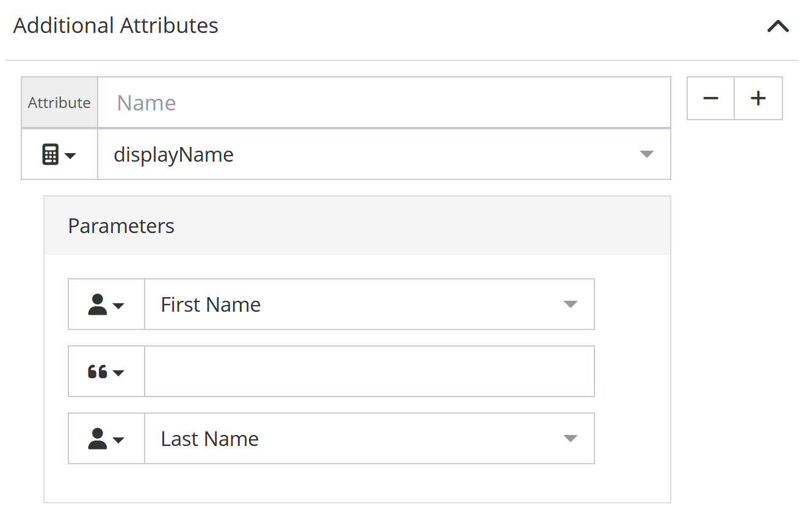The image size is (805, 532).
Task: Click the empty literal text field
Action: point(369,372)
